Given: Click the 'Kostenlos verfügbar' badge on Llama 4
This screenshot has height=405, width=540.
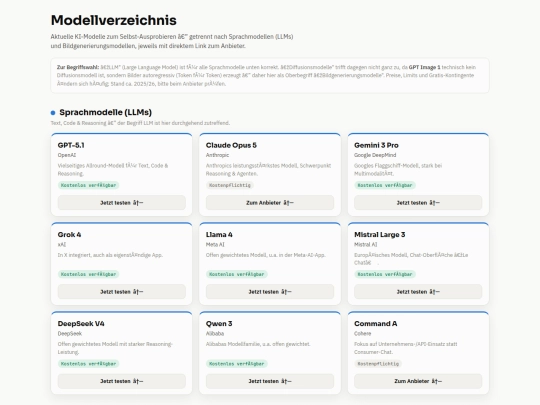Looking at the screenshot, I should coord(237,274).
